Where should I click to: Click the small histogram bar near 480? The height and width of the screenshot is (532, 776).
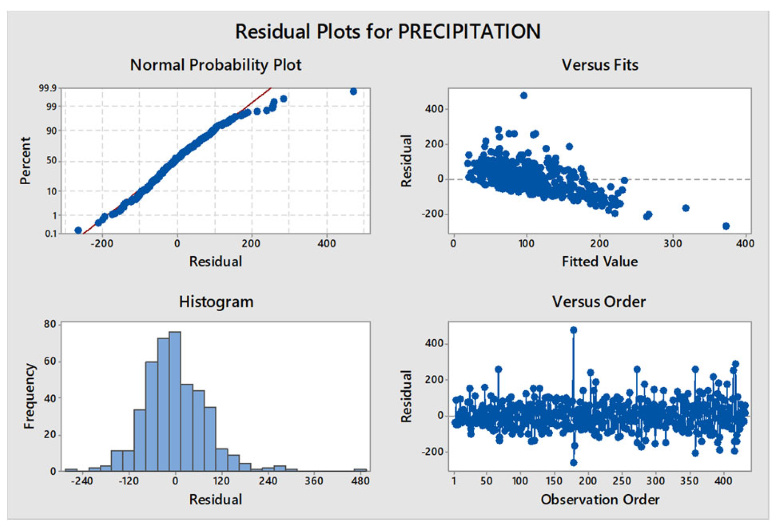point(360,470)
